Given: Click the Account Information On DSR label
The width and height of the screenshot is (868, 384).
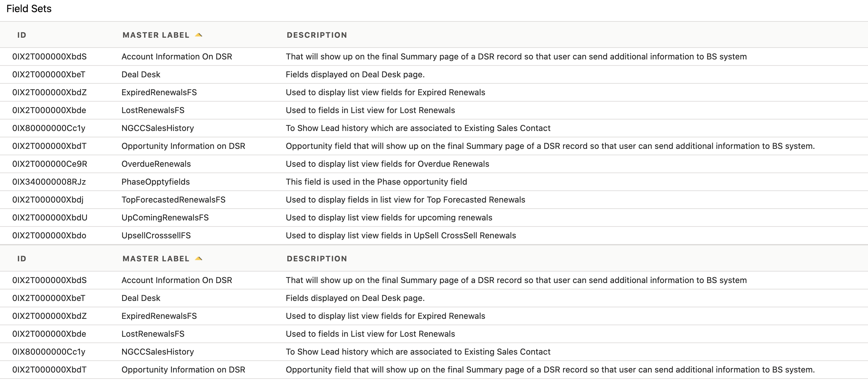Looking at the screenshot, I should [177, 57].
